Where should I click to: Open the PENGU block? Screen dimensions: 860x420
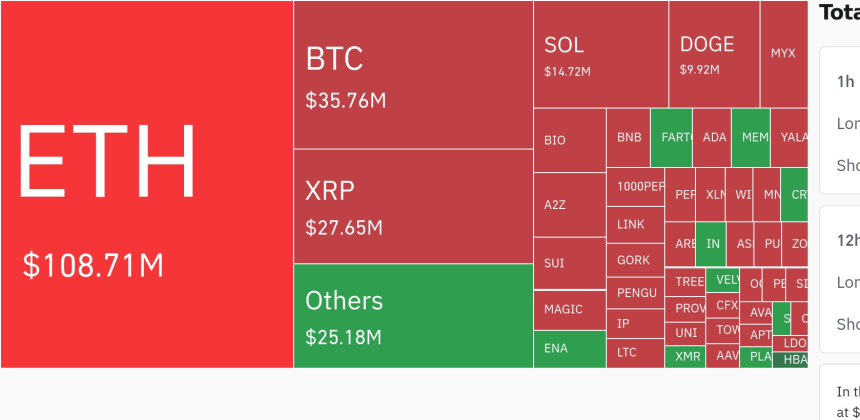pyautogui.click(x=635, y=293)
